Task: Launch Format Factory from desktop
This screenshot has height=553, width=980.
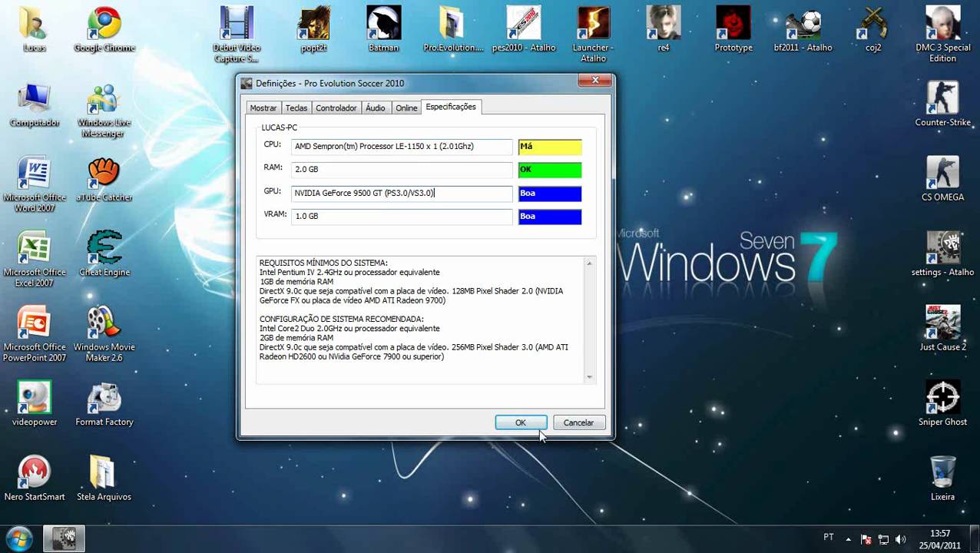Action: coord(104,403)
